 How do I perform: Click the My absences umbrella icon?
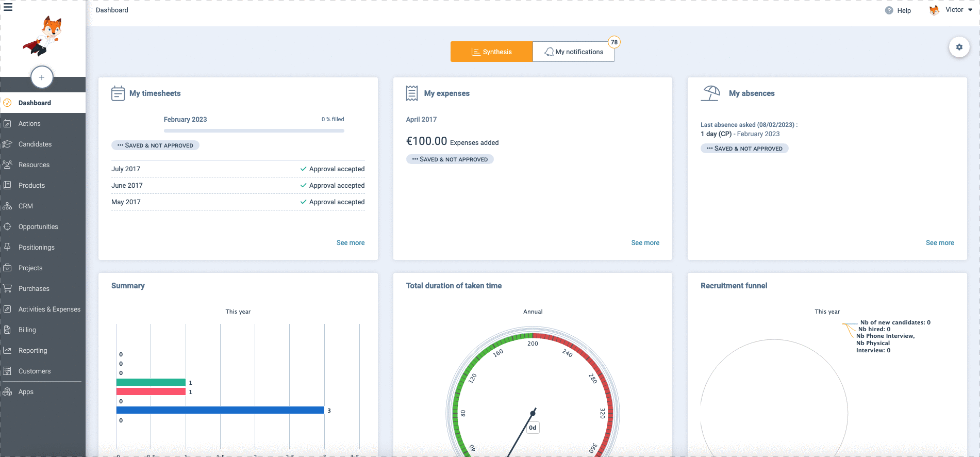(710, 93)
